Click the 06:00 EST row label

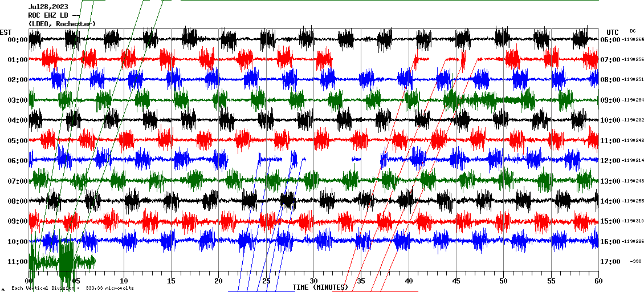(x=15, y=161)
